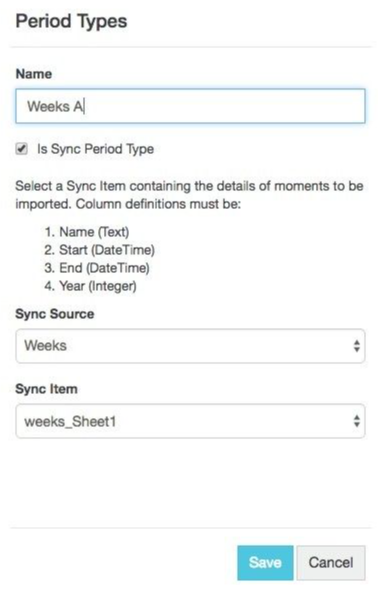Place cursor after 'Weeks A' text
This screenshot has width=378, height=589.
84,106
